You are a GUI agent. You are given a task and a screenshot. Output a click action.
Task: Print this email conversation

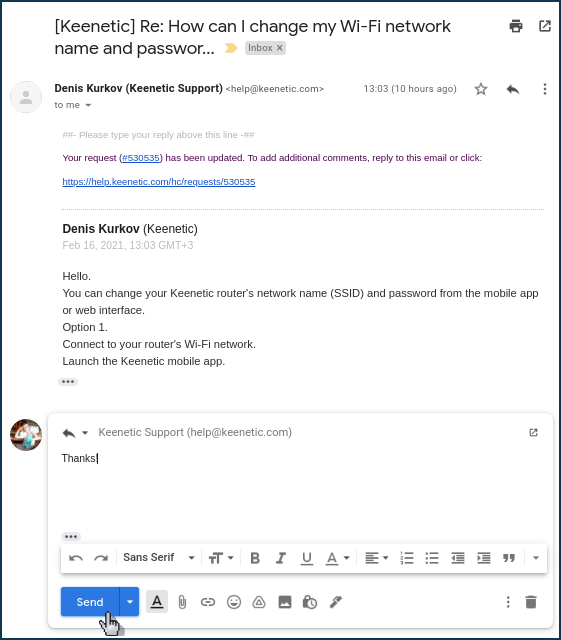click(x=516, y=26)
